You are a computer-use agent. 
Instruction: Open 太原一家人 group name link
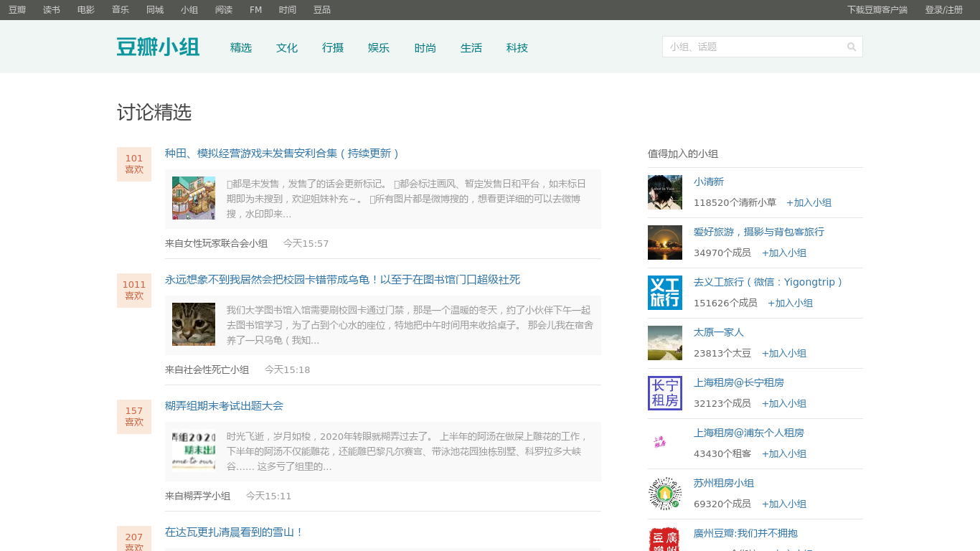(719, 333)
